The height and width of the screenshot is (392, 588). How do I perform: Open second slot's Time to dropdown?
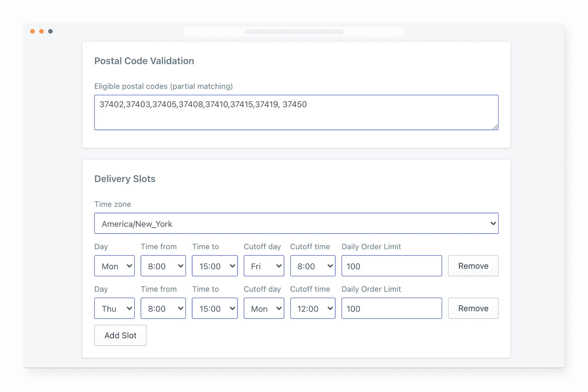click(x=214, y=308)
